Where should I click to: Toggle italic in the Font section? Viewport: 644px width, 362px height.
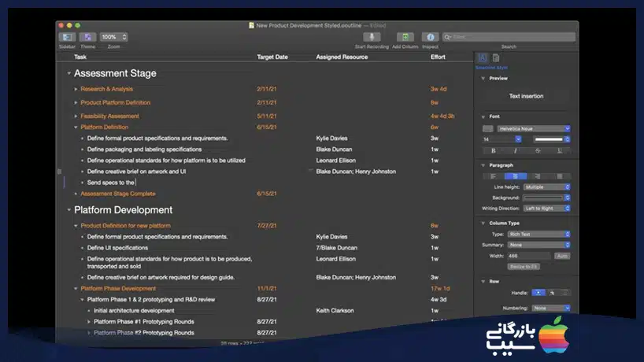[516, 150]
